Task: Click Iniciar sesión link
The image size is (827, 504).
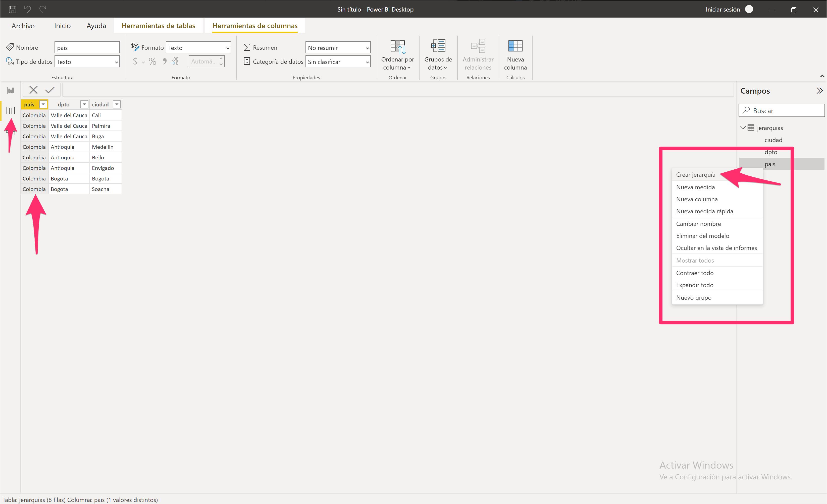Action: tap(722, 9)
